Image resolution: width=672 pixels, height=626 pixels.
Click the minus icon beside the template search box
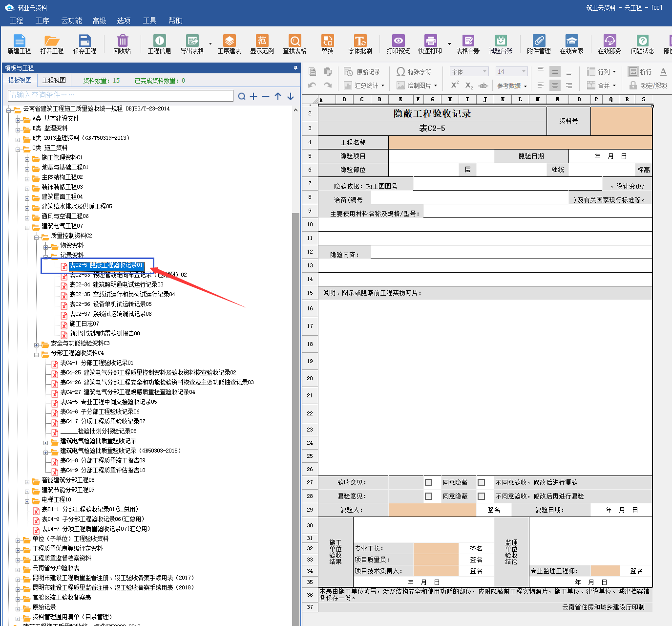point(266,96)
